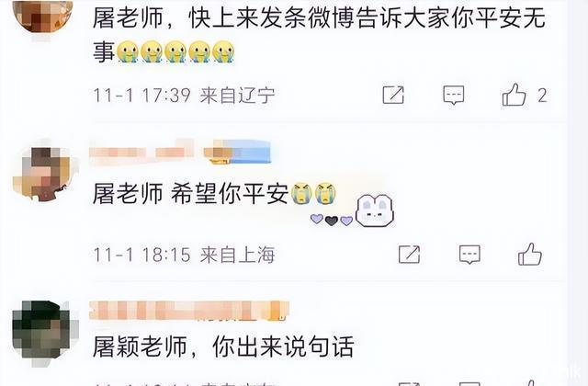Open the blurred username above the 屠颖老师 comment
The width and height of the screenshot is (588, 386).
coord(189,311)
